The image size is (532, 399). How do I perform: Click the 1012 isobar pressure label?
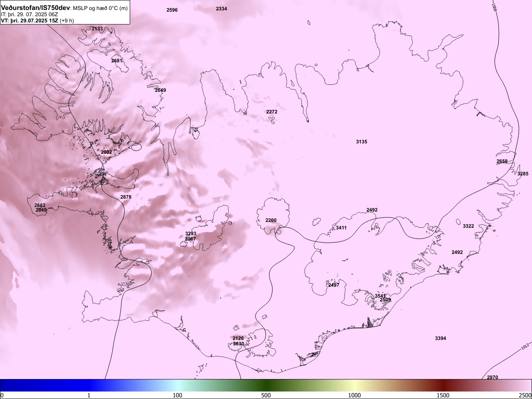[525, 346]
